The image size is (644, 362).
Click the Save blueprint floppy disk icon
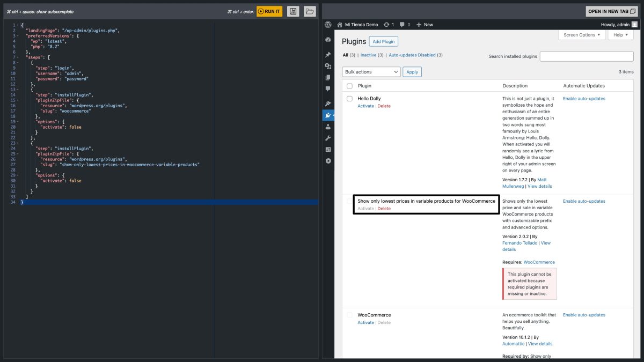[x=293, y=11]
